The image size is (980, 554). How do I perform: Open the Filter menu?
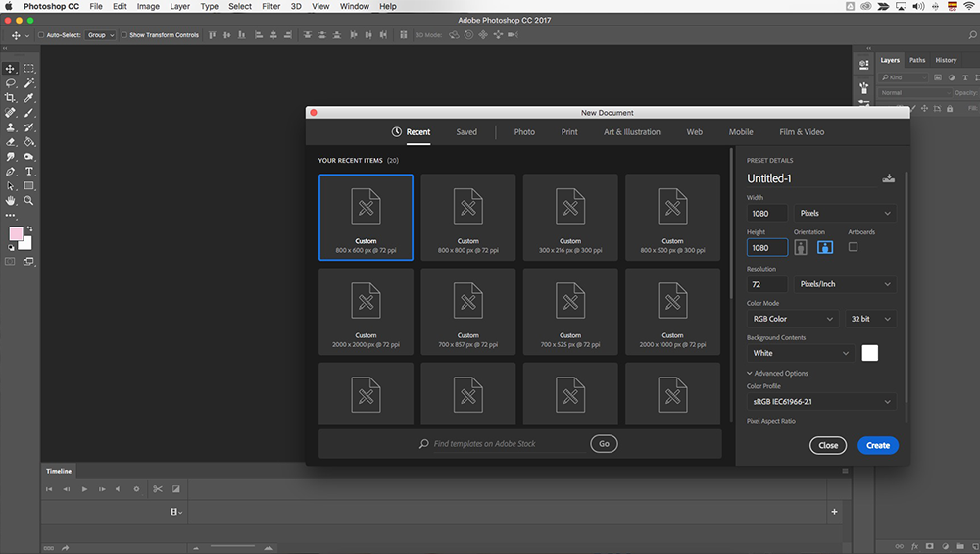270,6
